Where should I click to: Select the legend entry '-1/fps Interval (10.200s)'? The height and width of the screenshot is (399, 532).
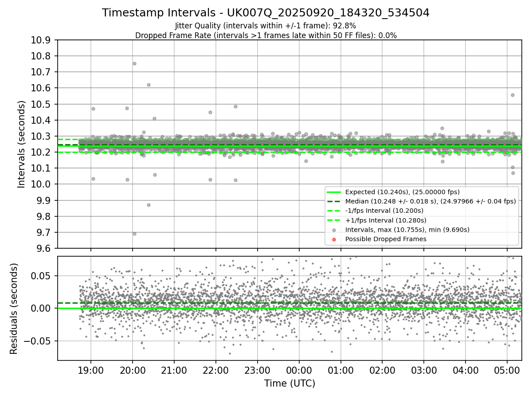coord(384,211)
